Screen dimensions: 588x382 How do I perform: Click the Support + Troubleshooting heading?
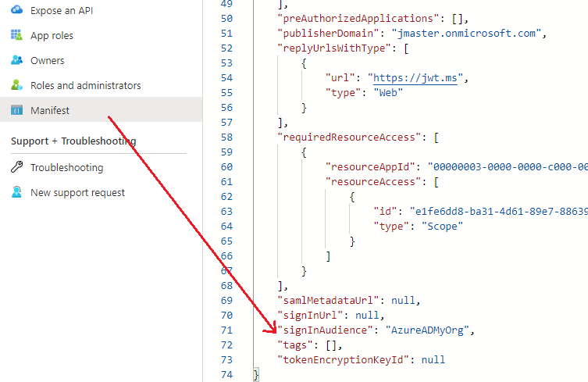pos(73,141)
